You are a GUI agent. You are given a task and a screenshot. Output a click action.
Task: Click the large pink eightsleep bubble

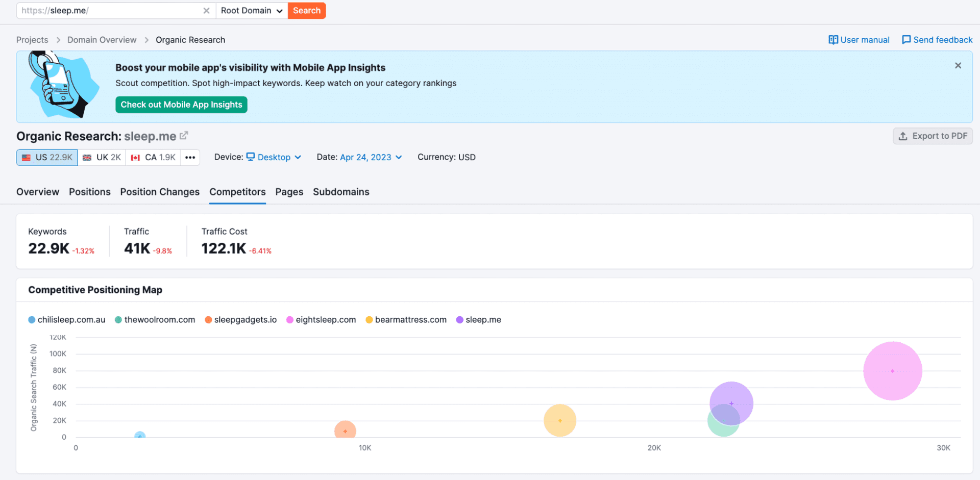(x=893, y=371)
